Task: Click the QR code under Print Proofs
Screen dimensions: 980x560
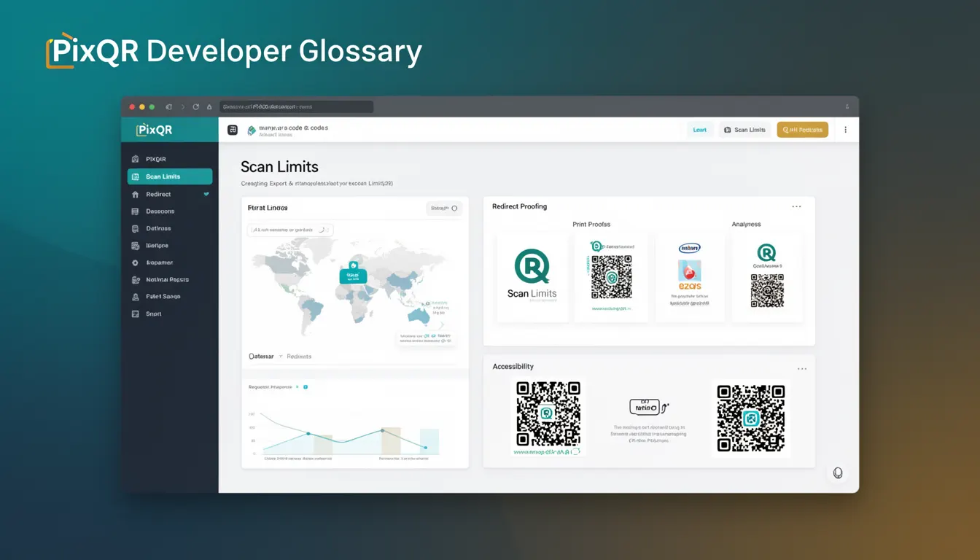Action: [611, 278]
